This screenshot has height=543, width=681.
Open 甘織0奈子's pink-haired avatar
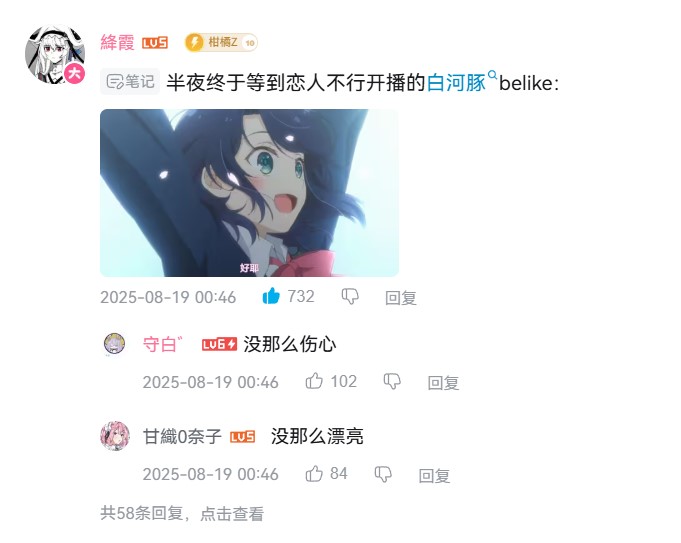tap(115, 436)
